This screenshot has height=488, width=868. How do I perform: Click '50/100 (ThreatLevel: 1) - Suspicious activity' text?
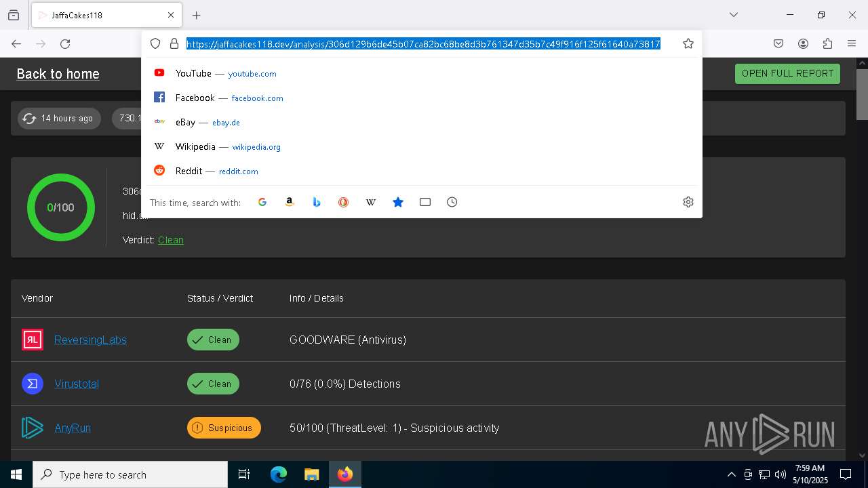[395, 428]
